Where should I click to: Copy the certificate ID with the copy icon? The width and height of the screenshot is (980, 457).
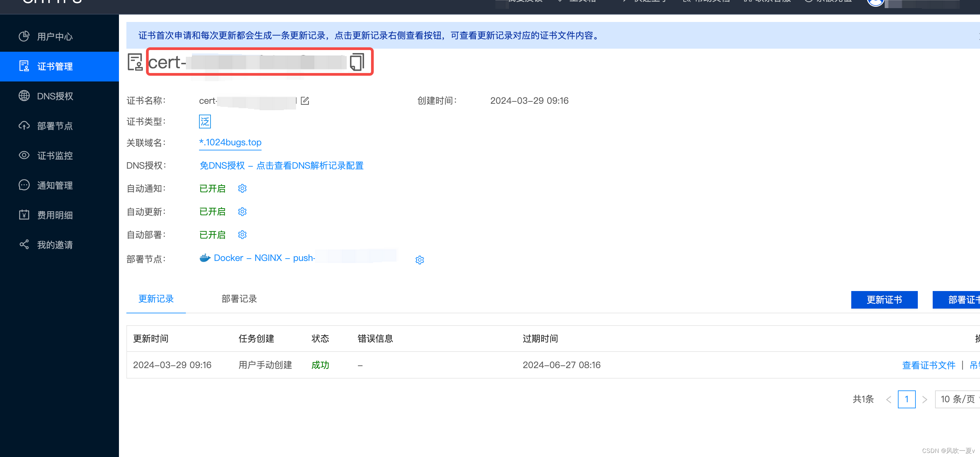[357, 62]
